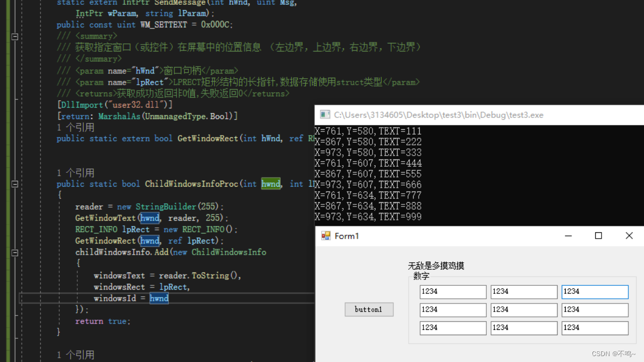Click the bottom-right 1234 textbox
The height and width of the screenshot is (362, 644).
[x=595, y=328]
